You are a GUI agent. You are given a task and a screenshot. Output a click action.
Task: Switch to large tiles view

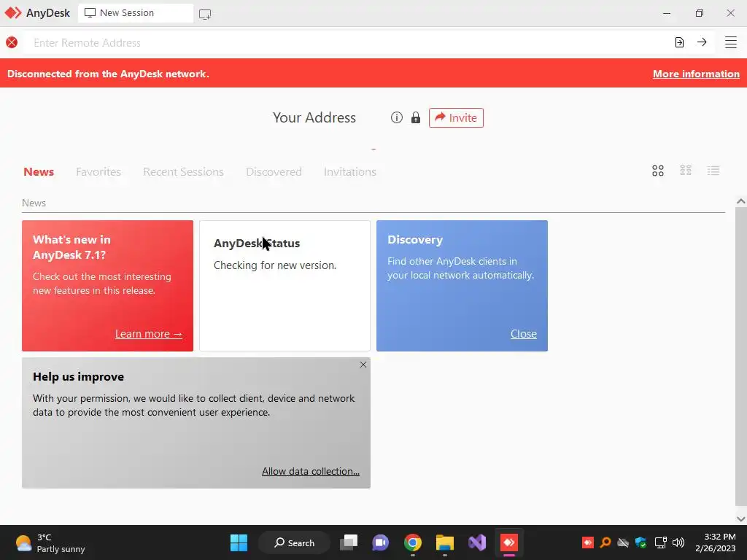point(658,171)
